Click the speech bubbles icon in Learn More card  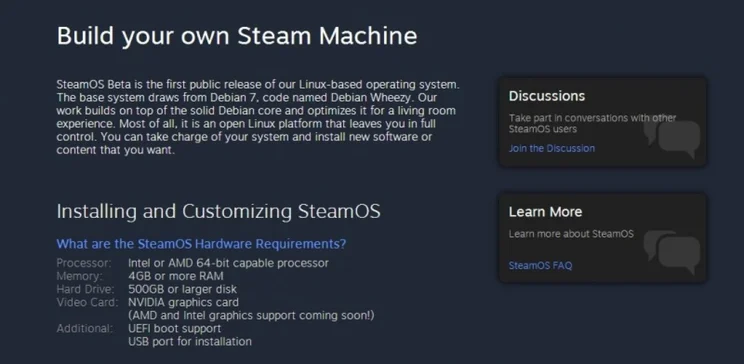(x=671, y=252)
